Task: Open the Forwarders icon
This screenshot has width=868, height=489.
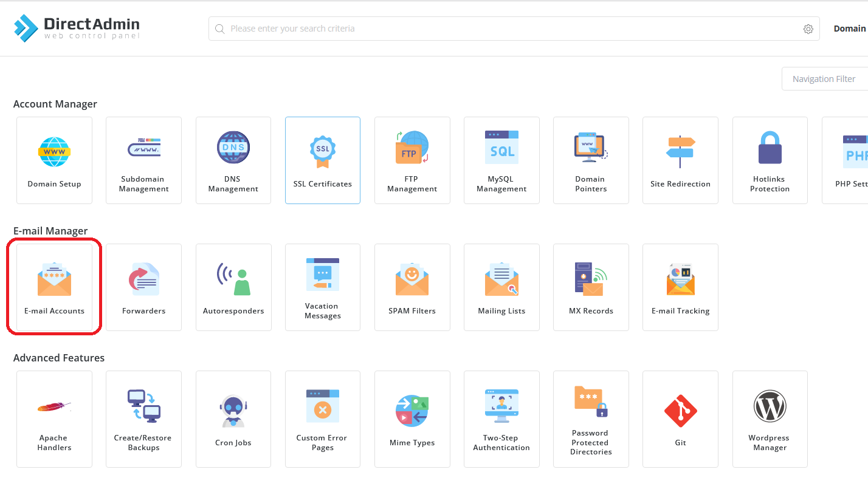Action: 143,287
